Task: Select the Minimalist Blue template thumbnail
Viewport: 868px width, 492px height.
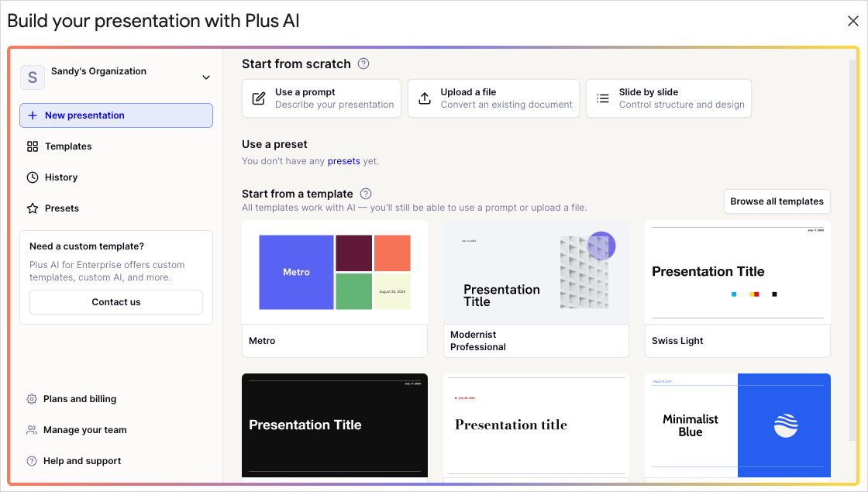Action: (x=738, y=425)
